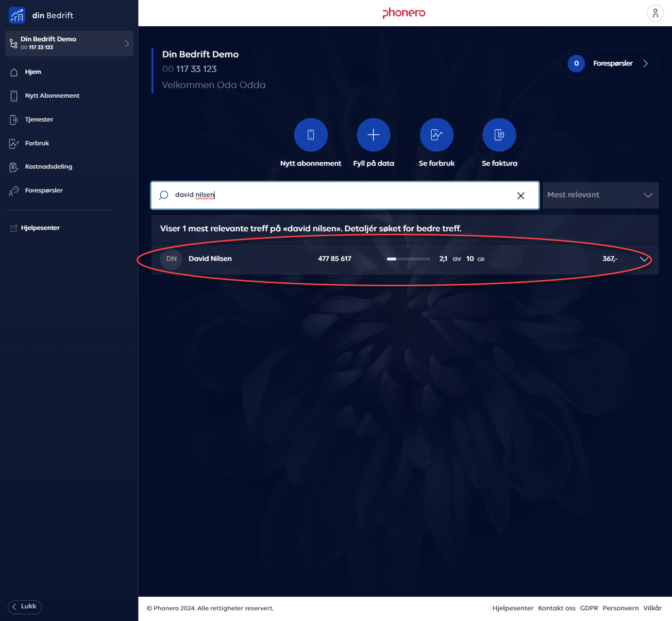Click the Phonero logo in the header

click(x=404, y=13)
